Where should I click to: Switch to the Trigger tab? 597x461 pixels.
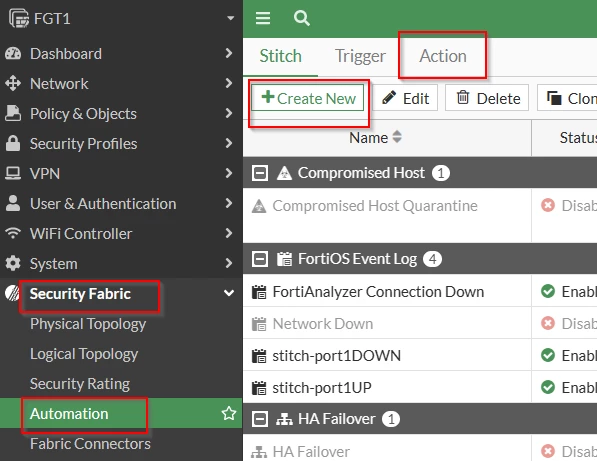point(360,56)
